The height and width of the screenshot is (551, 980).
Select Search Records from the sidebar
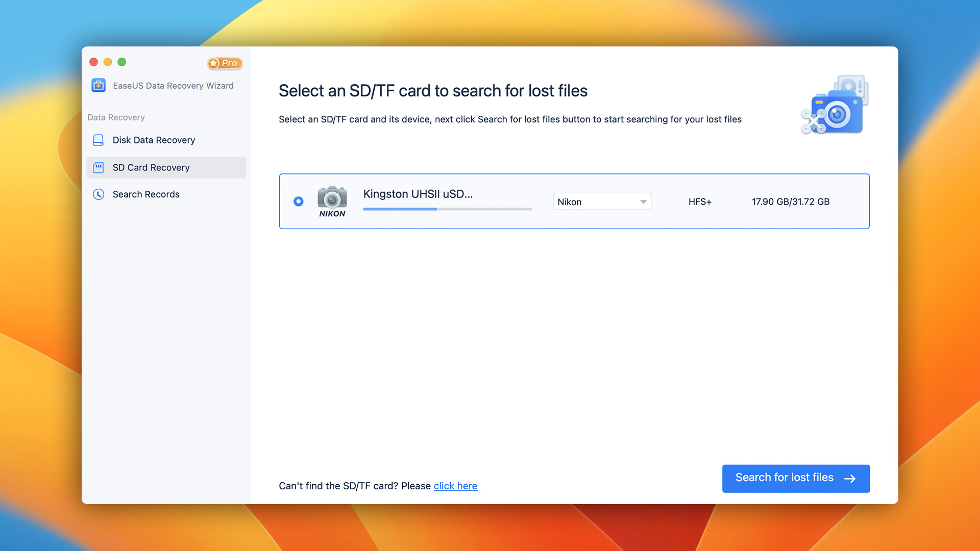point(146,194)
